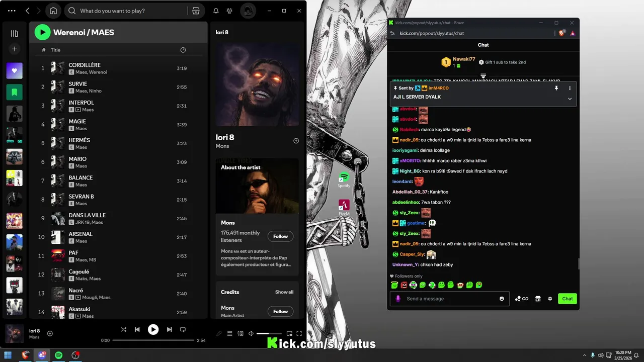Viewport: 644px width, 362px height.
Task: Add lori 8 to library in side panel
Action: coord(296,141)
